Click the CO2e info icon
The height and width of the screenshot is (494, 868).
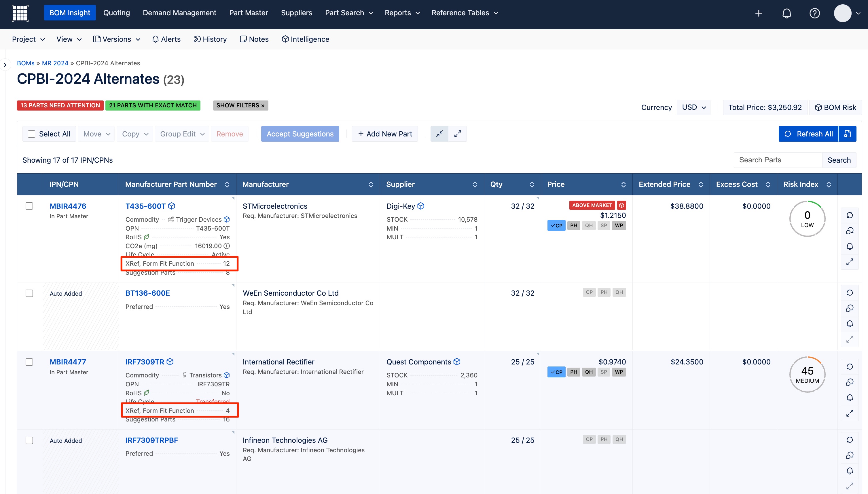tap(227, 246)
